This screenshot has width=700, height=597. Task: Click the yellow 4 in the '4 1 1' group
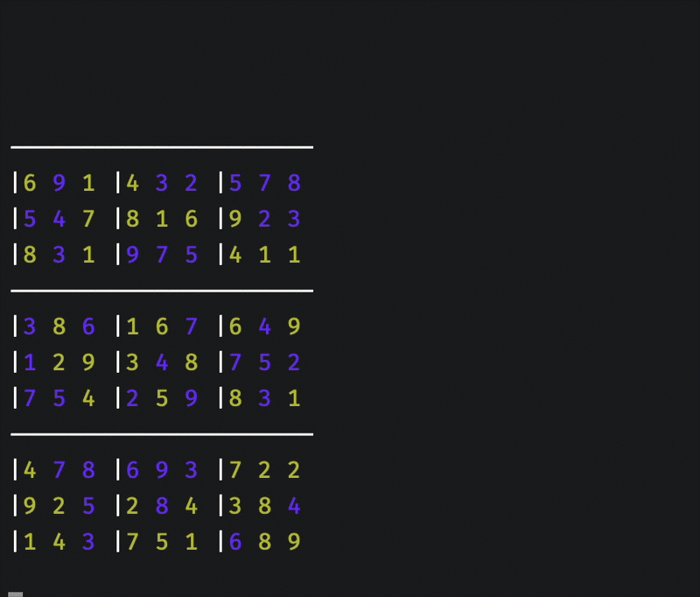pos(235,255)
